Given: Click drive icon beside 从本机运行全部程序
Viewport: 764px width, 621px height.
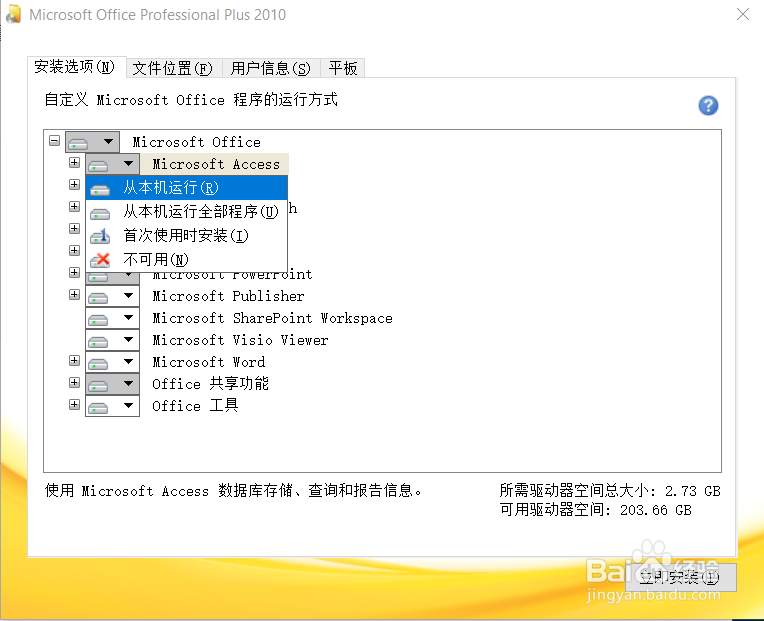Looking at the screenshot, I should coord(100,214).
